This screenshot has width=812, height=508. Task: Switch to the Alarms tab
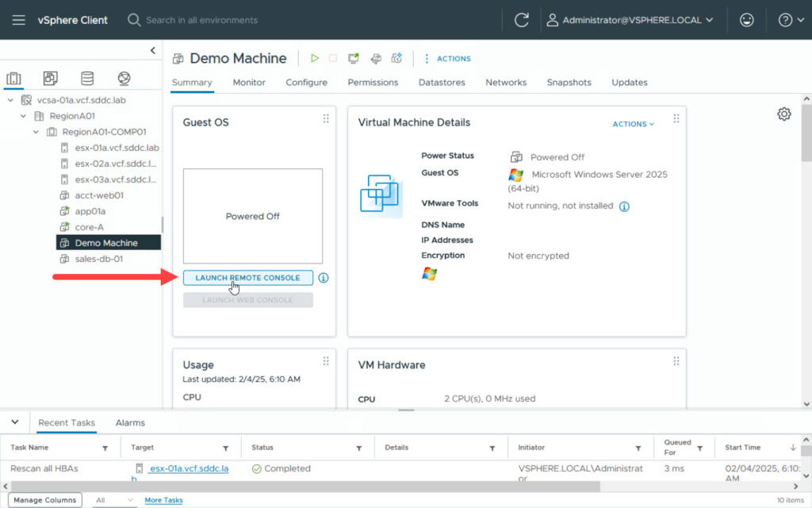pos(130,423)
